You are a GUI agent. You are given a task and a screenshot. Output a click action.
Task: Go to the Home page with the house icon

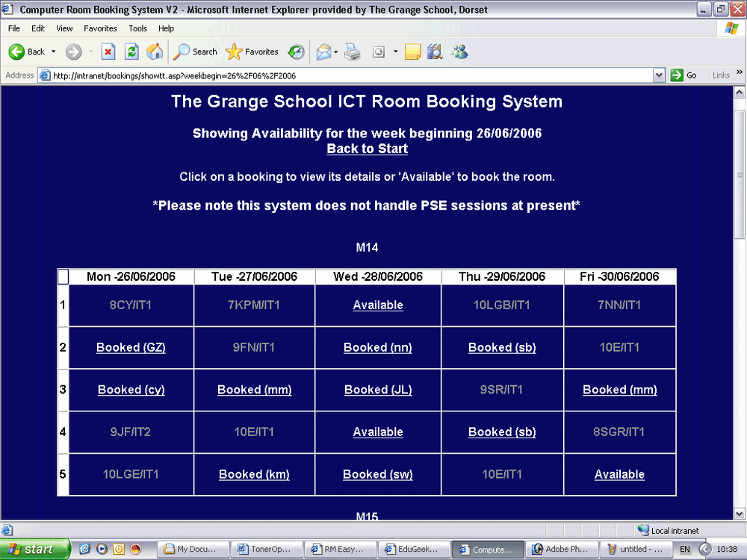(x=155, y=52)
